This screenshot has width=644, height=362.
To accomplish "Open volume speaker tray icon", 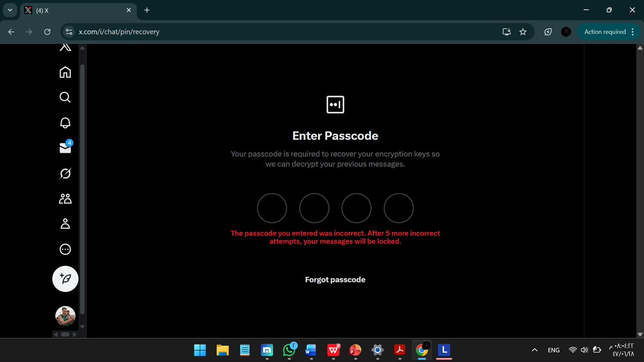I will (584, 350).
